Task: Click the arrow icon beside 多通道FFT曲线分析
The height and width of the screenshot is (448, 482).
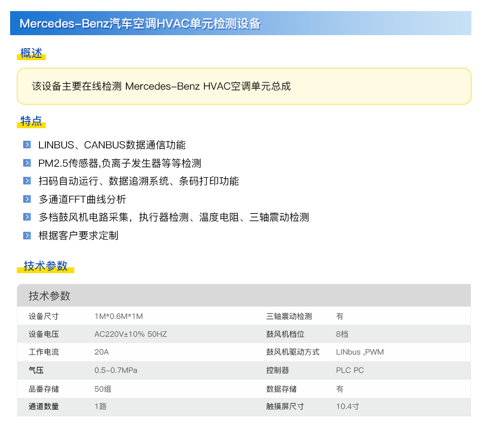Action: click(27, 199)
